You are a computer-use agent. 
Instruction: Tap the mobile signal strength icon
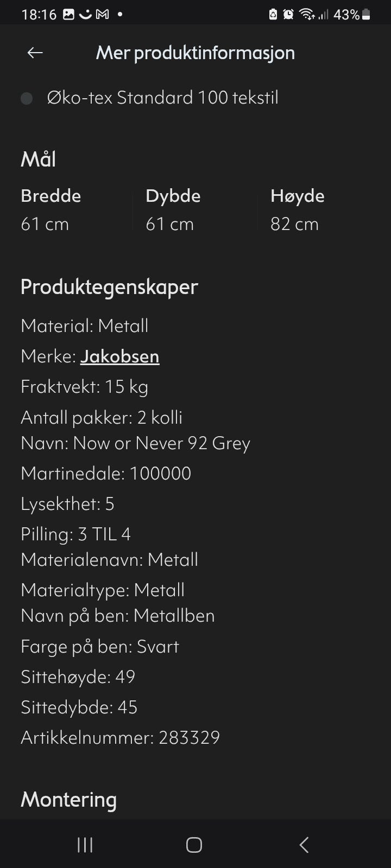[x=323, y=15]
